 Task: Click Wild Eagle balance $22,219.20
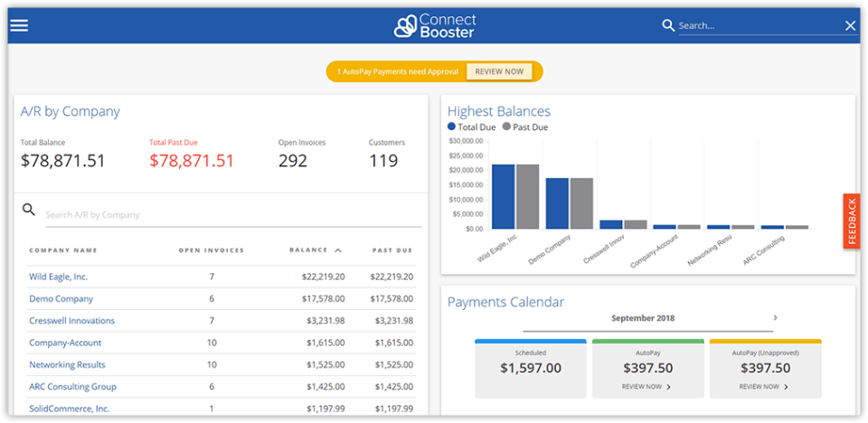tap(324, 277)
